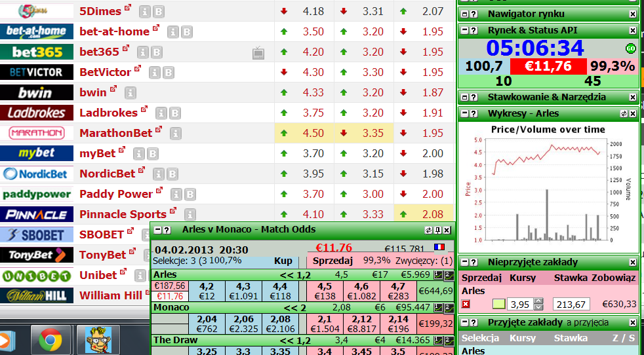Open help for Rynek & Status API panel
This screenshot has height=355, width=644.
pyautogui.click(x=474, y=30)
